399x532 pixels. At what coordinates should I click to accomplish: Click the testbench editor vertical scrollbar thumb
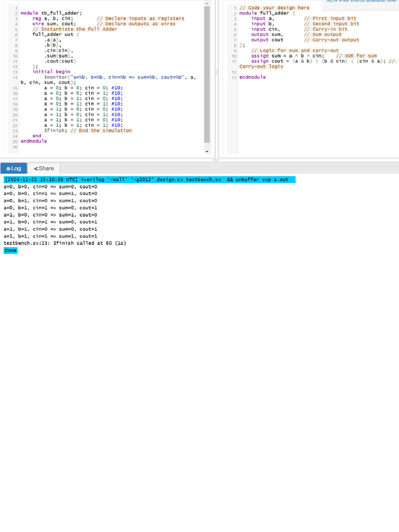click(207, 73)
